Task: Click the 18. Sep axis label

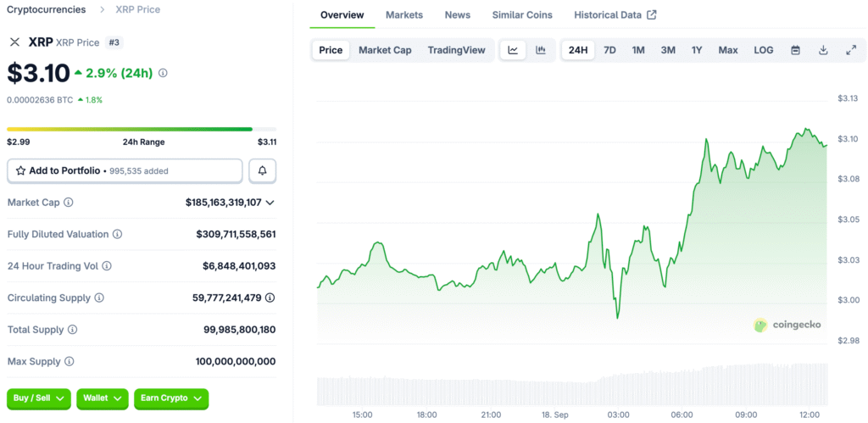Action: pyautogui.click(x=554, y=415)
